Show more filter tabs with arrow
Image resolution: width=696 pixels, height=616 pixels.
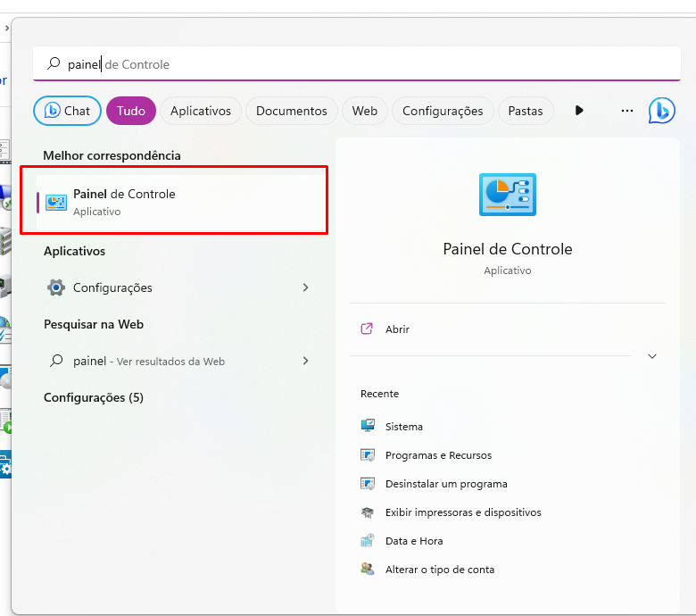579,110
